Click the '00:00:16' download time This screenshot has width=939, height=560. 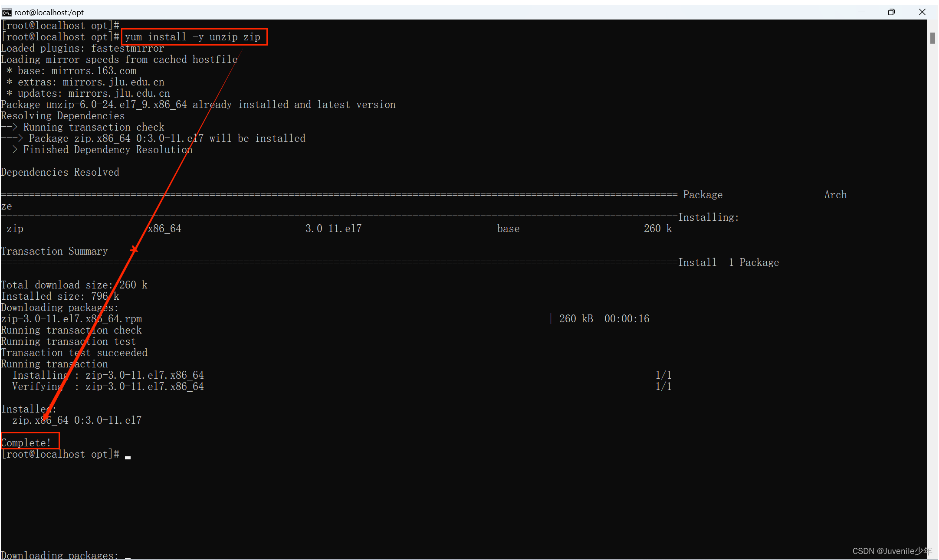[x=627, y=319]
